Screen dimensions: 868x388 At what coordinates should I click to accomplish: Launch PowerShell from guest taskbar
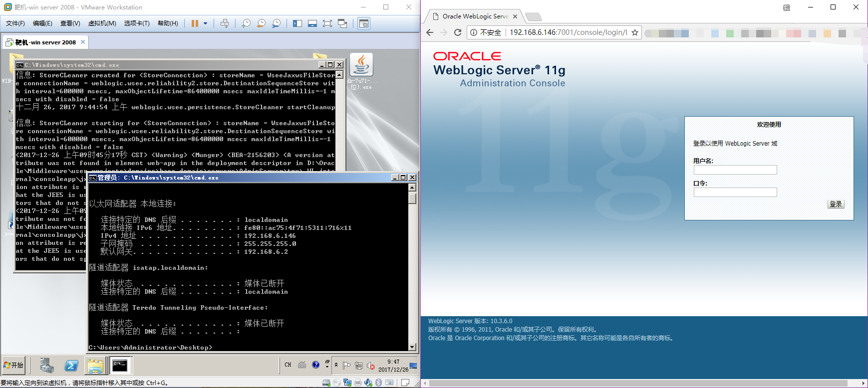[x=71, y=366]
